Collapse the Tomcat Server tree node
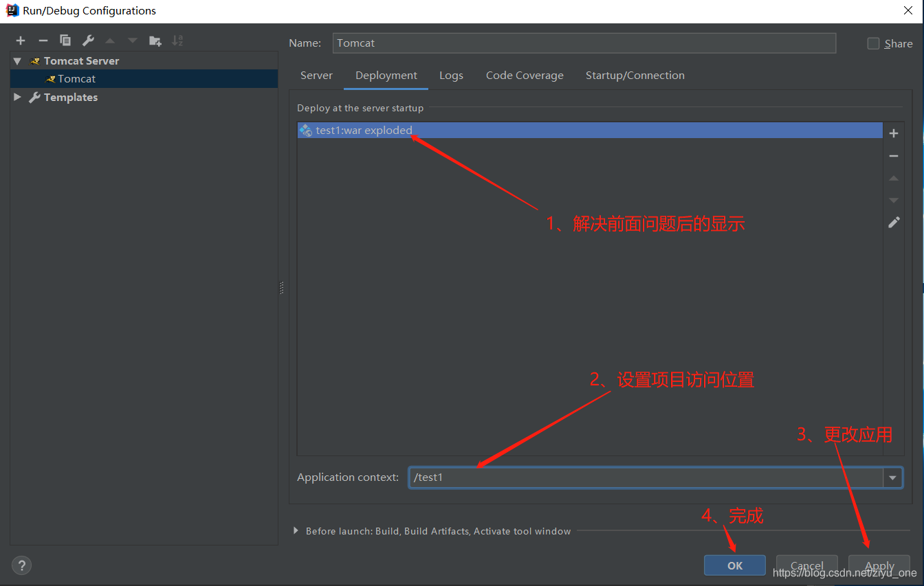 click(x=17, y=61)
